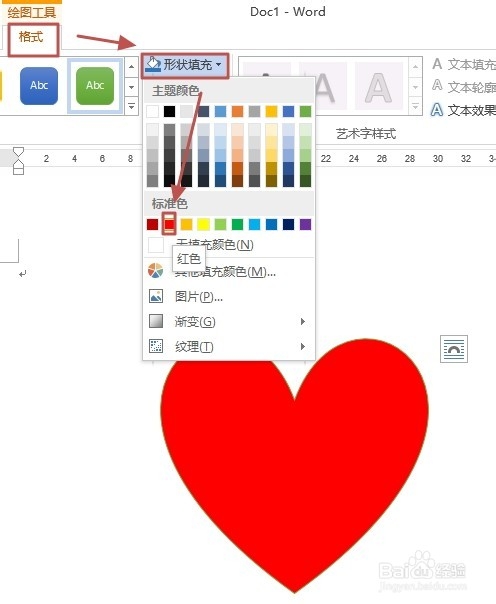496x604 pixels.
Task: Choose 图片(P) fill option
Action: click(229, 297)
